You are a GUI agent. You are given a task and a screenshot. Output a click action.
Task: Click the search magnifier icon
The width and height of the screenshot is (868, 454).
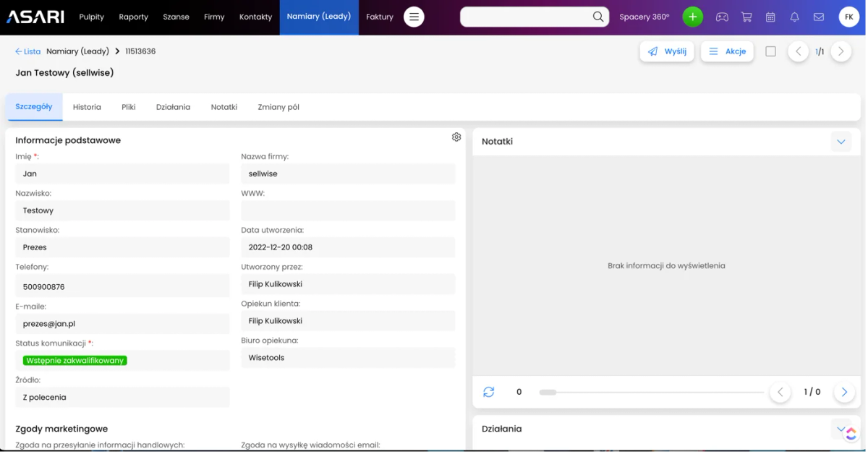click(598, 17)
